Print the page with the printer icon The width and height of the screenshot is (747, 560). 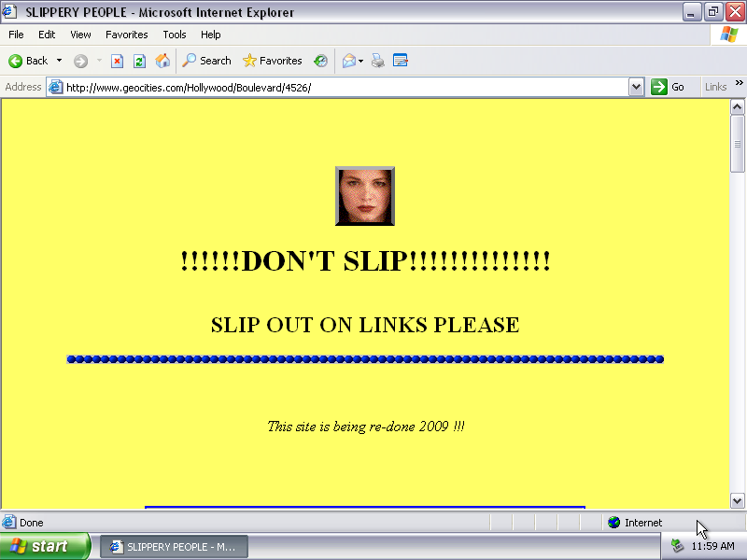tap(378, 61)
